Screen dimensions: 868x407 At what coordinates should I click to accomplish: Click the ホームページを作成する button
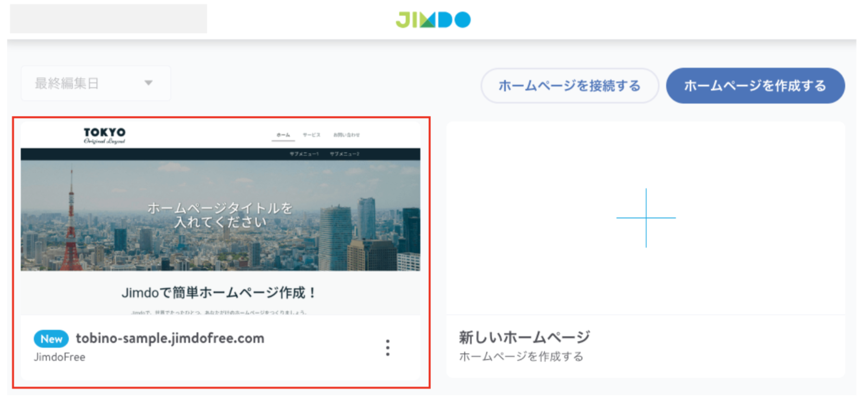pyautogui.click(x=755, y=85)
